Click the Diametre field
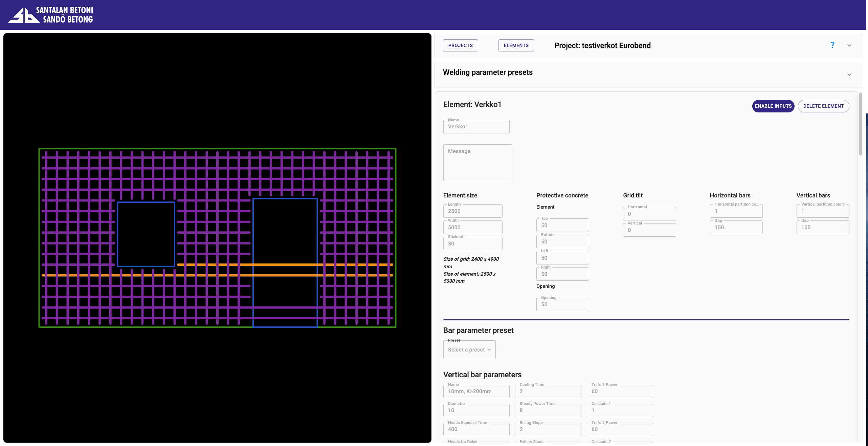868x446 pixels. click(476, 410)
